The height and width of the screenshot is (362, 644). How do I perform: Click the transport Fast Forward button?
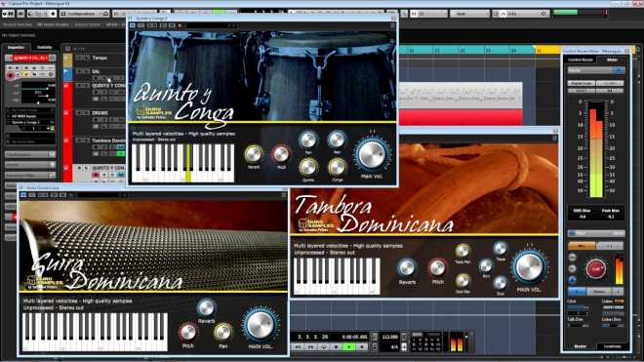pos(310,346)
